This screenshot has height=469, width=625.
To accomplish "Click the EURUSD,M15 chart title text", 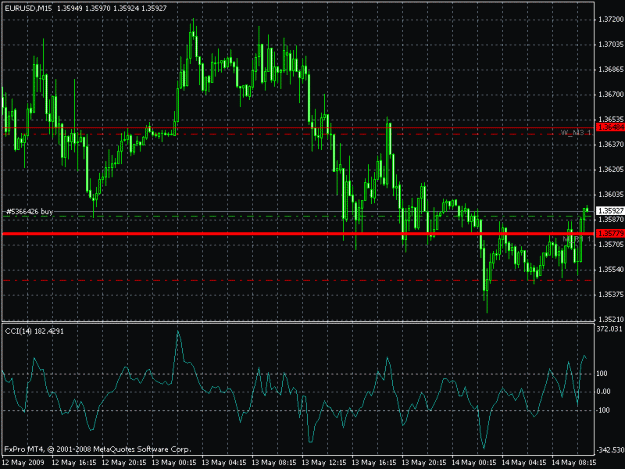I will click(28, 8).
